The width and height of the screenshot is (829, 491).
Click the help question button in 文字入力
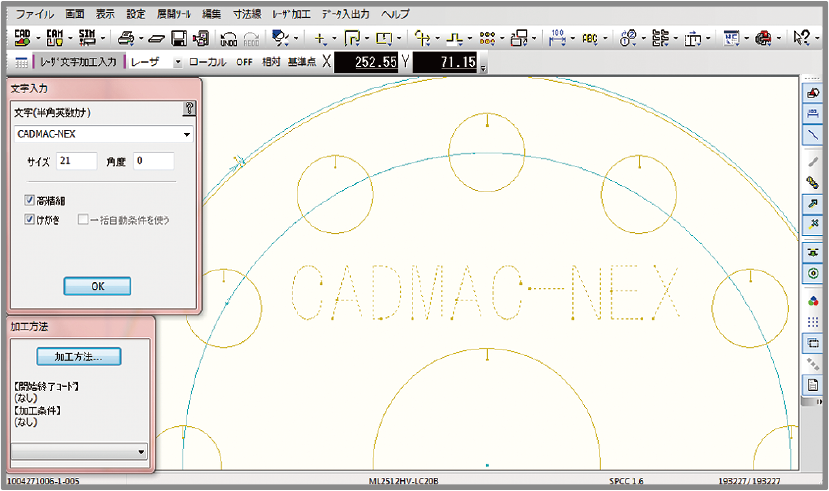[189, 109]
